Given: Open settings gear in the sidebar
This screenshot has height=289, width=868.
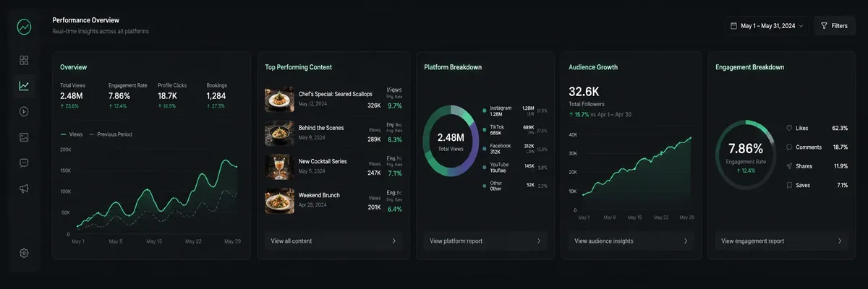Looking at the screenshot, I should (x=24, y=253).
